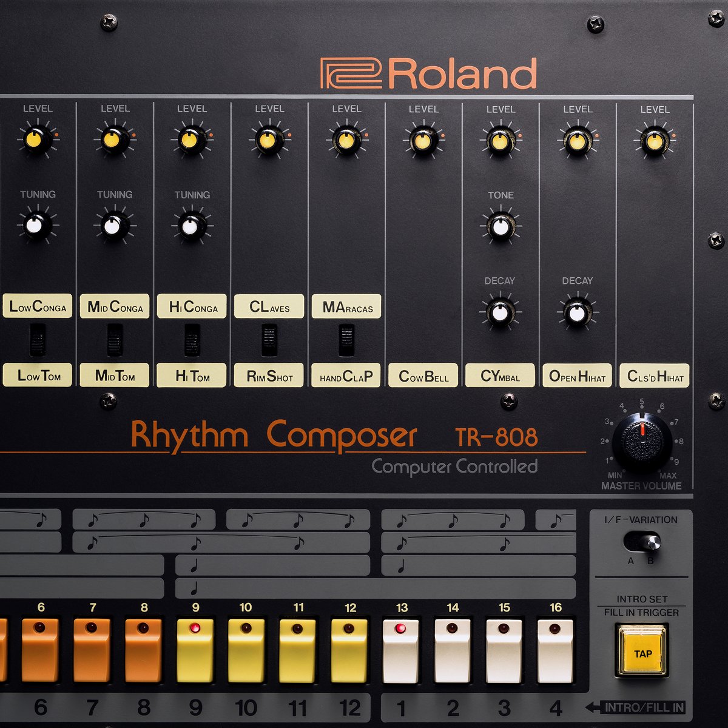Viewport: 728px width, 728px height.
Task: Adjust the Claves/RimShot LEVEL knob
Action: pos(269,140)
